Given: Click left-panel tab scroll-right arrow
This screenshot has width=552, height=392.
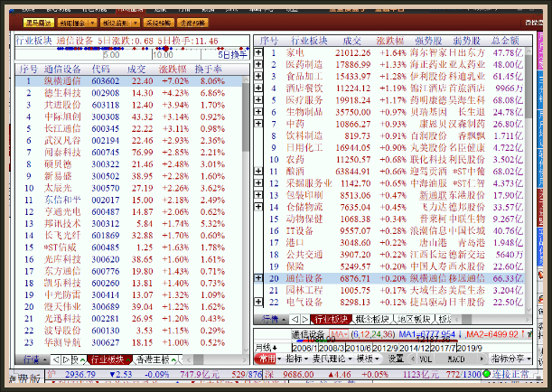Looking at the screenshot, I should coord(66,359).
